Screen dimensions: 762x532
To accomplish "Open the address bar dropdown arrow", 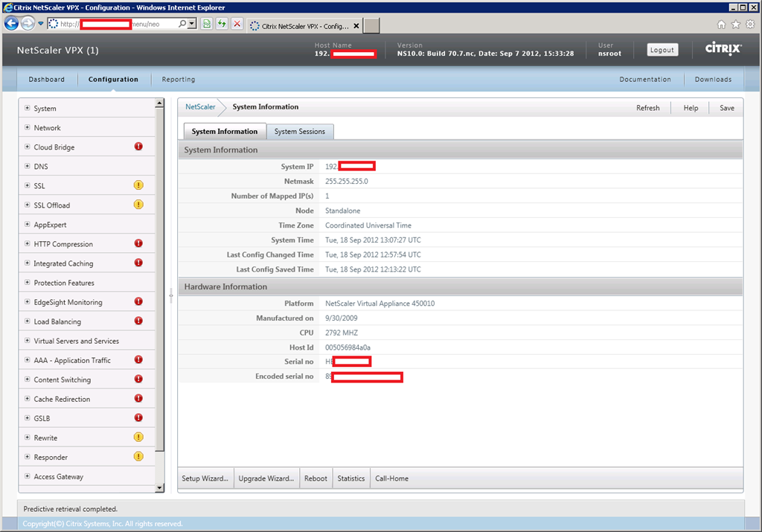I will 192,24.
